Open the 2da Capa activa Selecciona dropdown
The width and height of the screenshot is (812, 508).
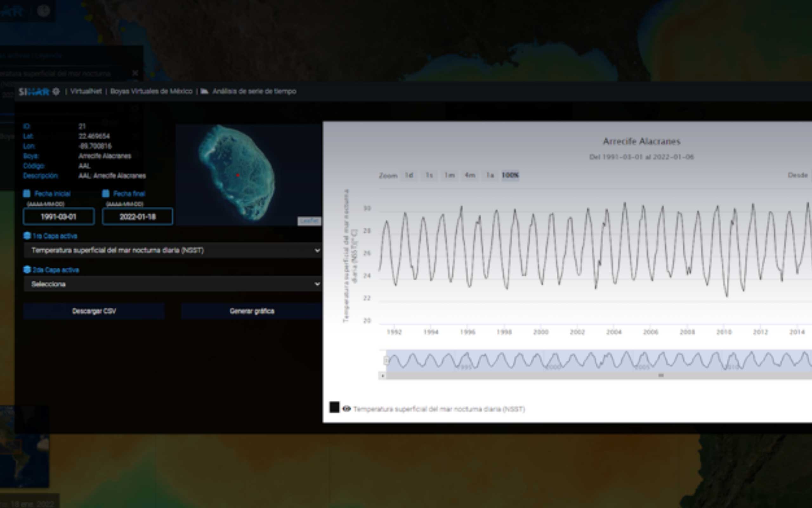(173, 284)
